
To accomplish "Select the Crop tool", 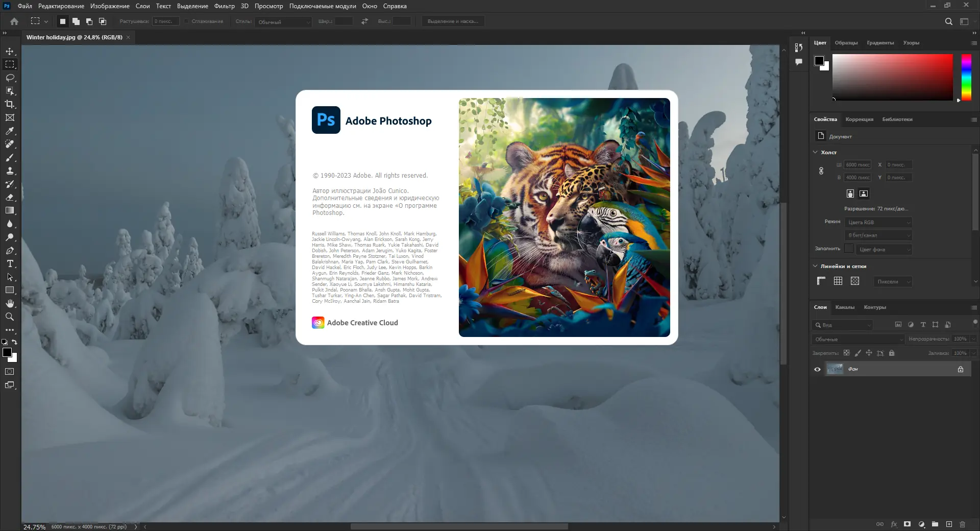I will point(10,104).
